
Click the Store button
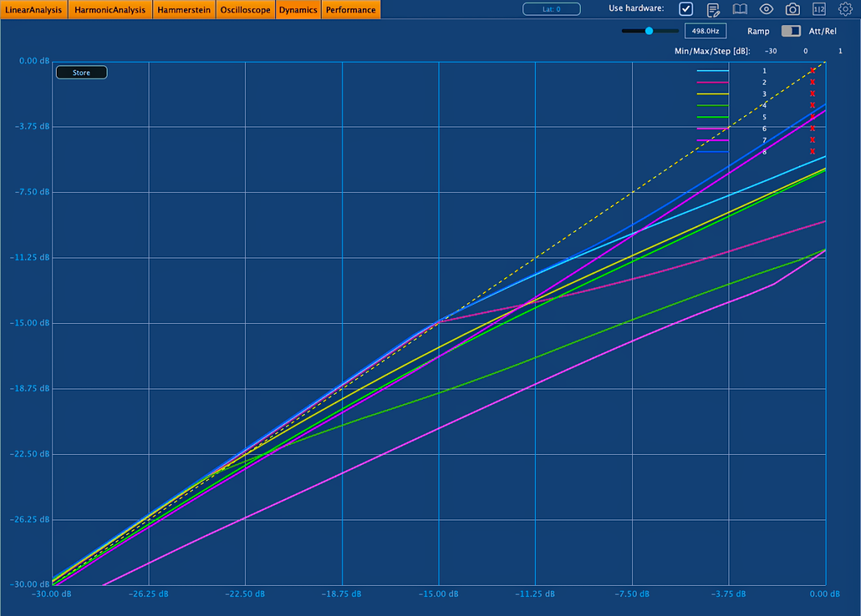click(81, 72)
